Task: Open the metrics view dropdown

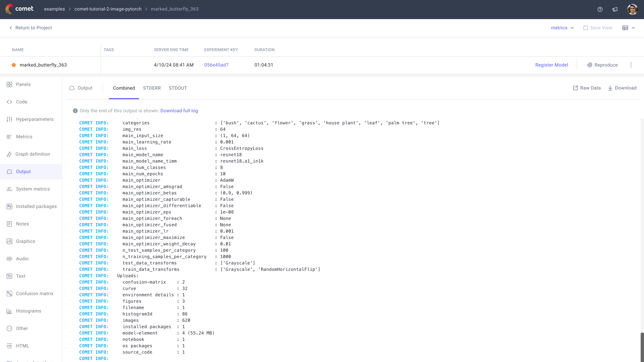Action: (562, 28)
